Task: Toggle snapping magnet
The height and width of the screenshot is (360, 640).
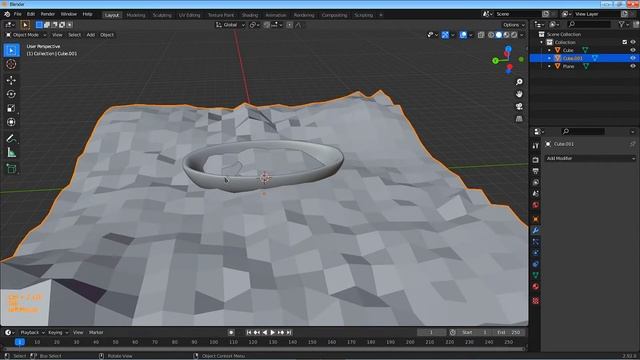Action: coord(267,25)
